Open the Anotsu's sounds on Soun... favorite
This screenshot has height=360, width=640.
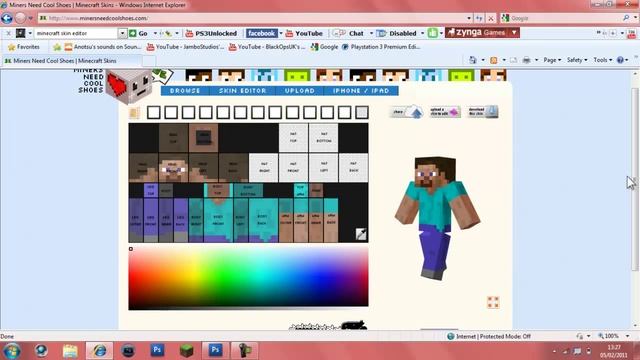point(103,47)
